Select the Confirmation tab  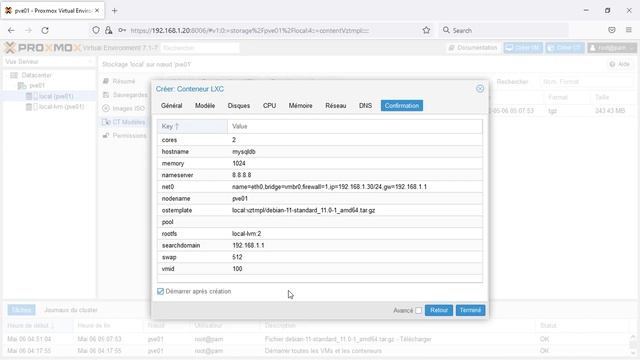402,105
